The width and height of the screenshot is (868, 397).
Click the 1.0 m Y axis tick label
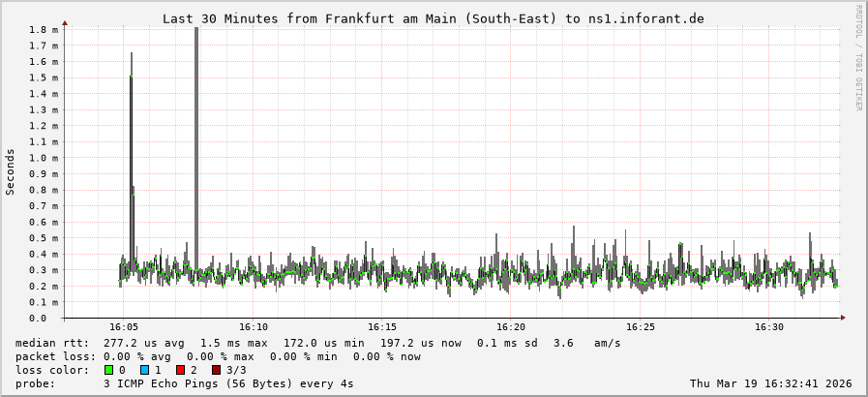[x=45, y=158]
